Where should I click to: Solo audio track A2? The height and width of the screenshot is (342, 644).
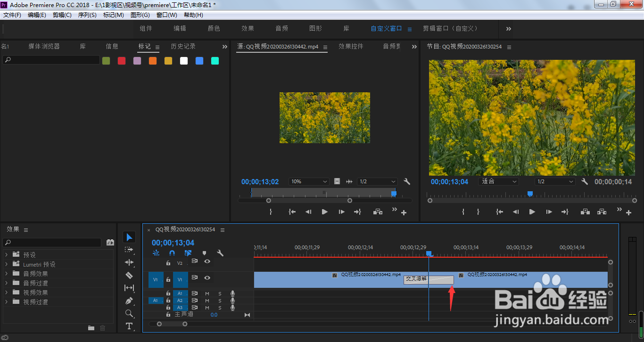(220, 301)
